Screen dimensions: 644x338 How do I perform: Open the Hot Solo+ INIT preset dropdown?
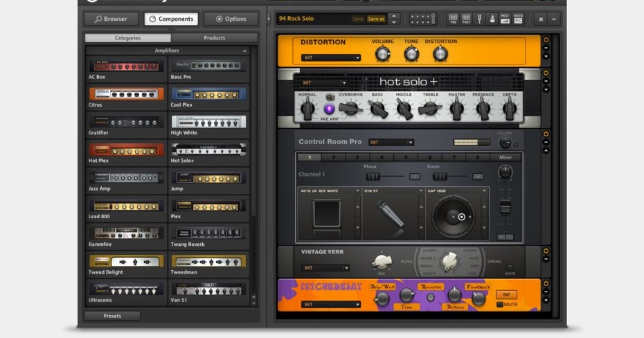(325, 82)
